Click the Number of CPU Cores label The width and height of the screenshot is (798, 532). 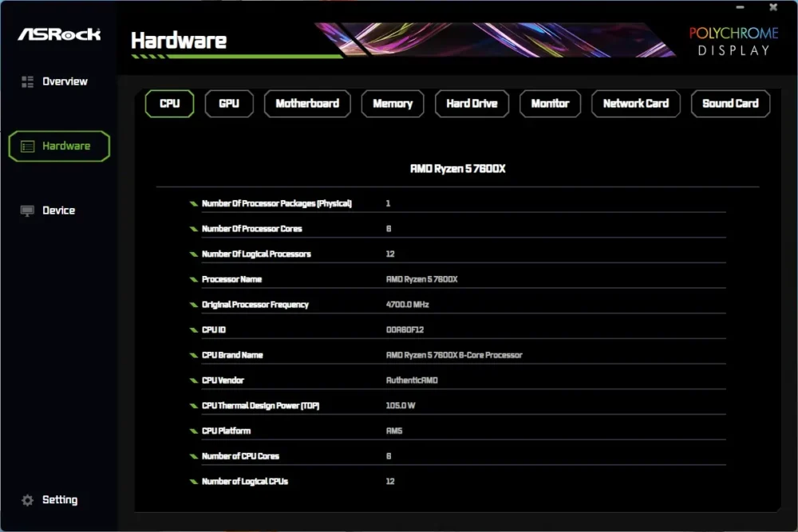(x=240, y=456)
